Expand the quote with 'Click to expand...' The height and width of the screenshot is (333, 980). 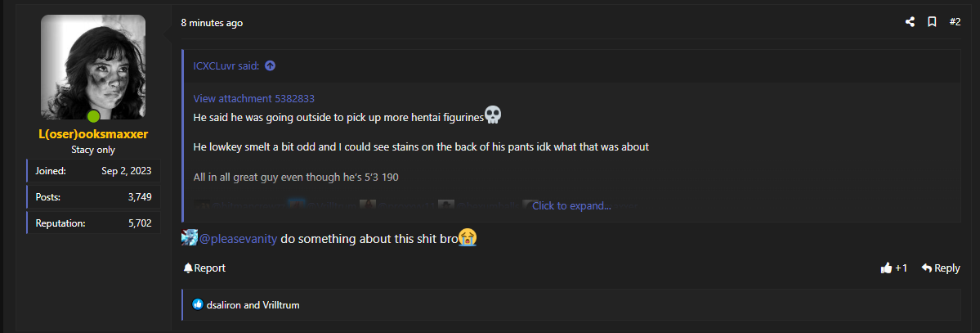[x=571, y=205]
